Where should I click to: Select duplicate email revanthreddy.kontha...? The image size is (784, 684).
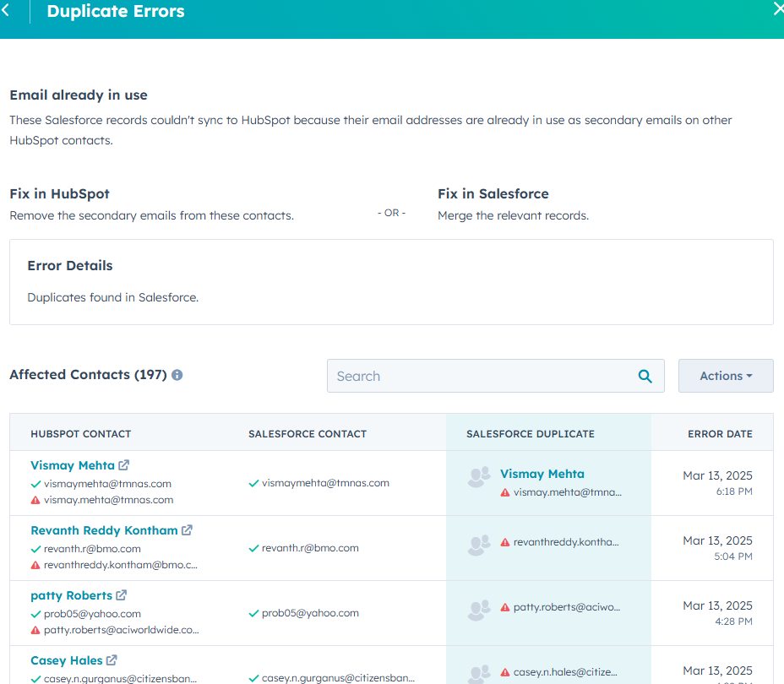(566, 542)
